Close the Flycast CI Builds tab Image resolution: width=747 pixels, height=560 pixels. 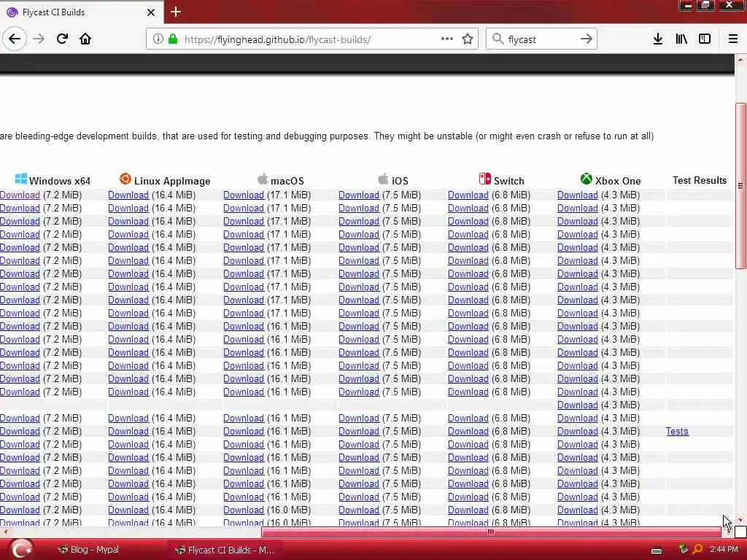point(151,12)
